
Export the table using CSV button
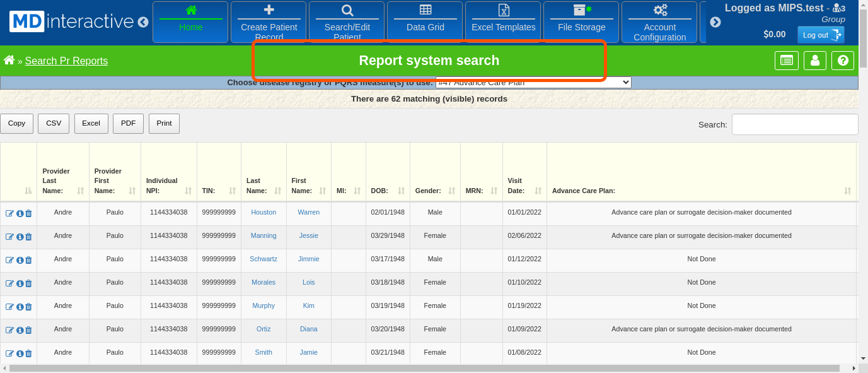point(54,124)
